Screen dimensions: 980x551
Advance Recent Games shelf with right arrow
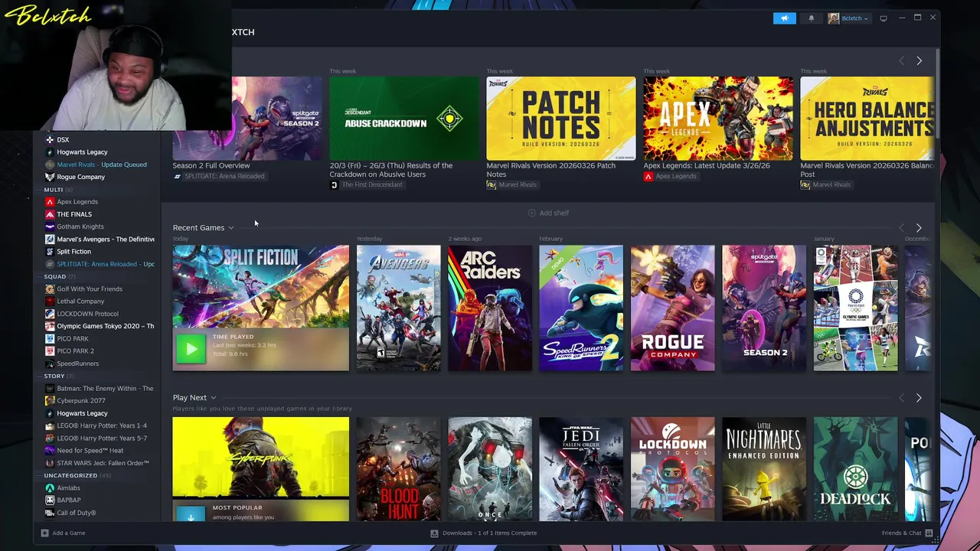[x=919, y=228]
